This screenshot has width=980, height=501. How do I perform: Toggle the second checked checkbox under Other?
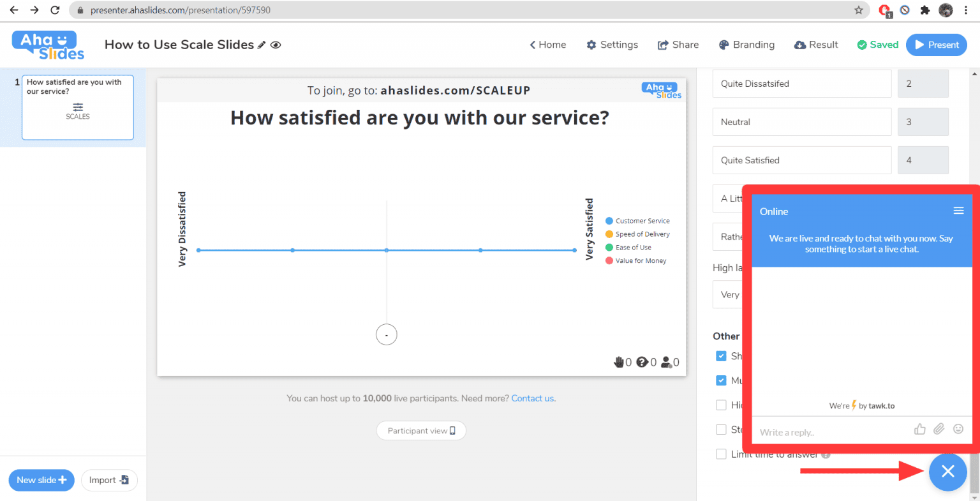click(721, 380)
